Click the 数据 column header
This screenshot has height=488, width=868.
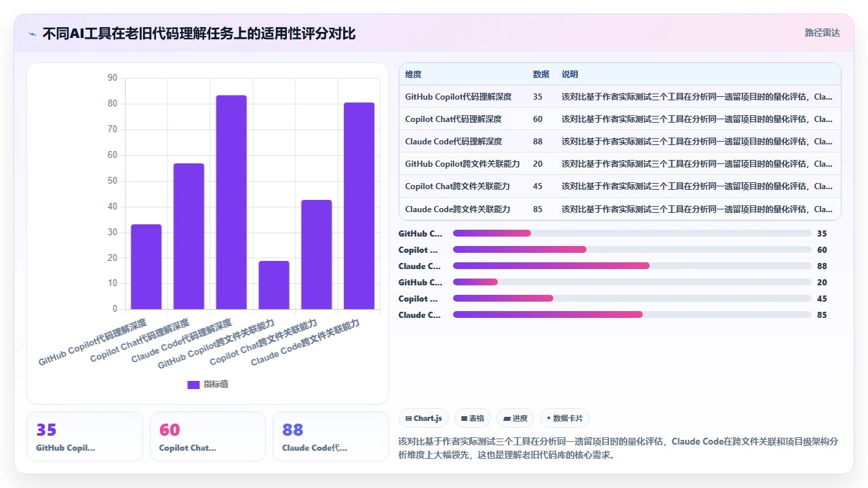click(x=541, y=75)
